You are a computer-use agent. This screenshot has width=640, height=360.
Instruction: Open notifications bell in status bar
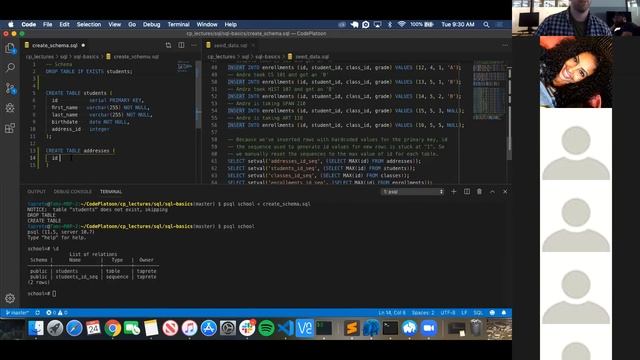[x=504, y=313]
